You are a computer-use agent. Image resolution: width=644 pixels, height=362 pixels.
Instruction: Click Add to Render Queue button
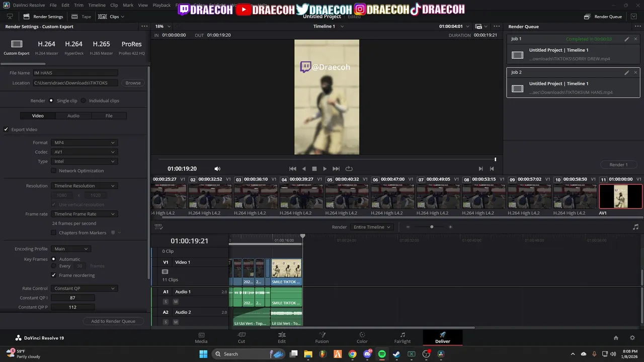pos(113,321)
